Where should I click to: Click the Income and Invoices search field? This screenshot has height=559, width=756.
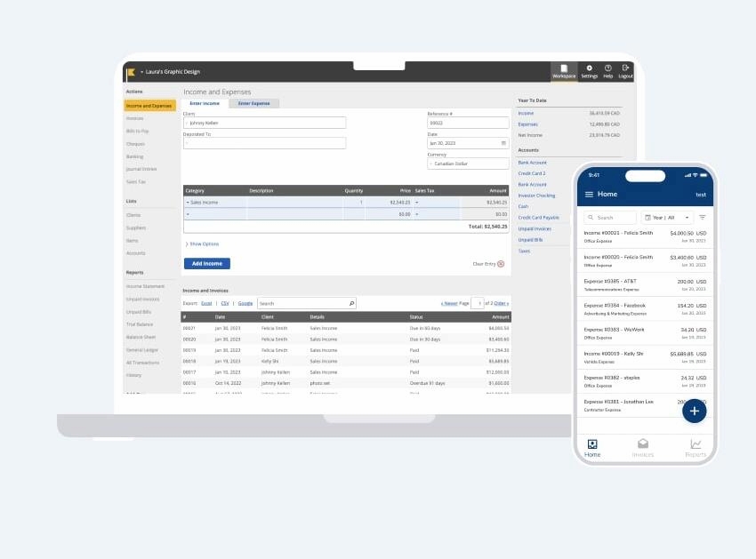coord(306,303)
